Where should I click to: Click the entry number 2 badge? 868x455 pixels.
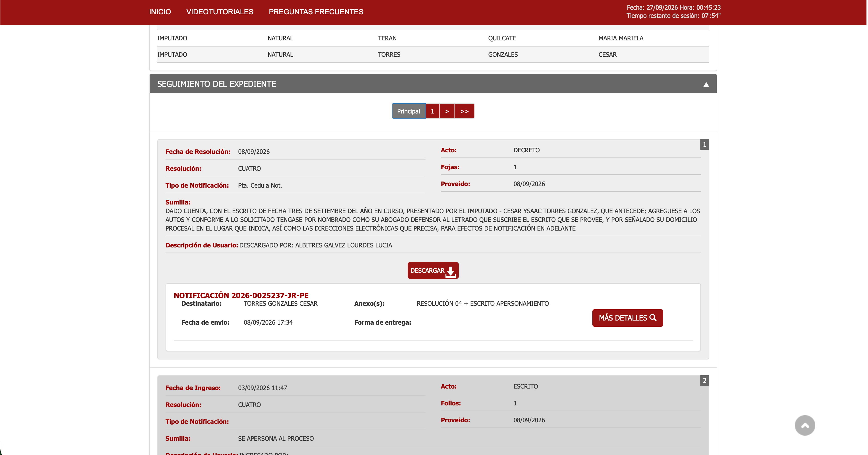pos(704,381)
